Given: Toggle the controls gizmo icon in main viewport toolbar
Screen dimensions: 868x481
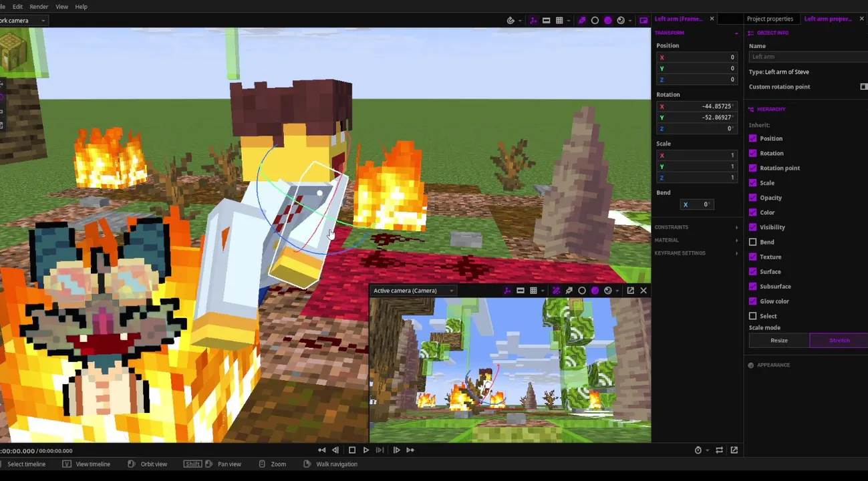Looking at the screenshot, I should click(533, 21).
